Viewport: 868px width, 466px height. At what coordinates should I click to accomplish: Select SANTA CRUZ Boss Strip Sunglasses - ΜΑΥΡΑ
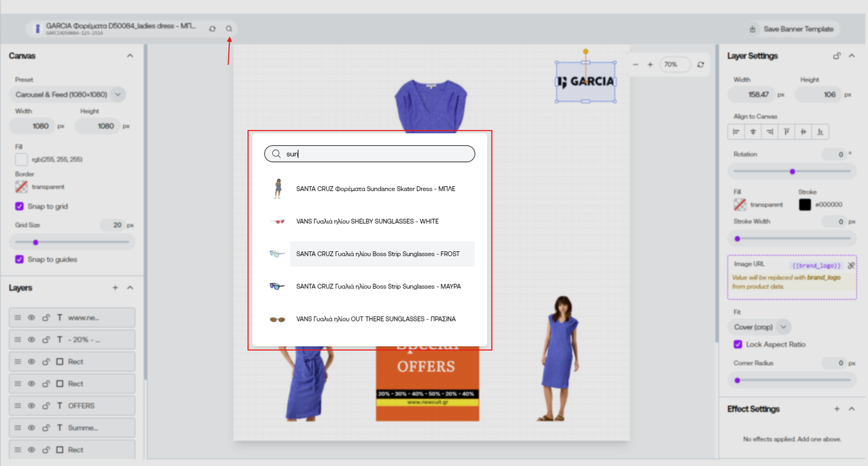pos(370,287)
